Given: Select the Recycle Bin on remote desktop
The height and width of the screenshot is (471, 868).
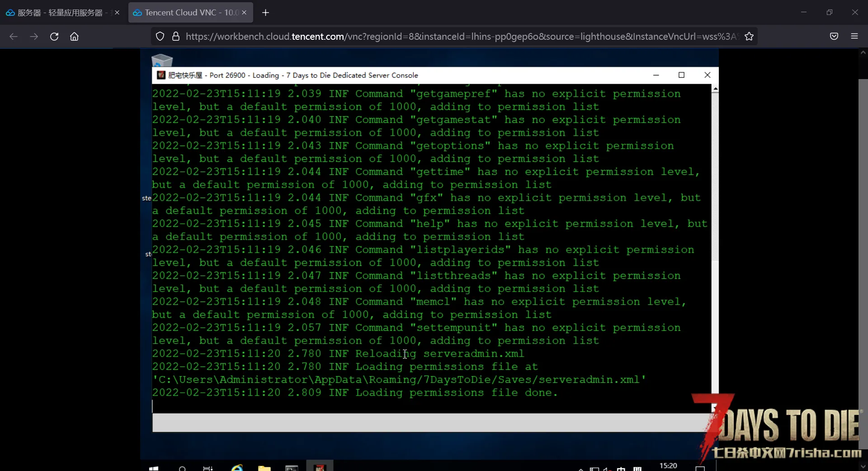Looking at the screenshot, I should [162, 60].
